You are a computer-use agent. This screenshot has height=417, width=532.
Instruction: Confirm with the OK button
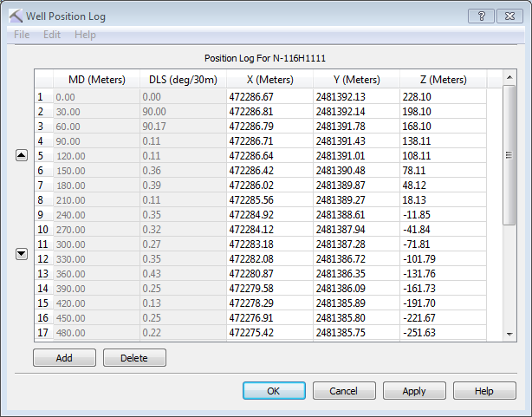point(274,391)
